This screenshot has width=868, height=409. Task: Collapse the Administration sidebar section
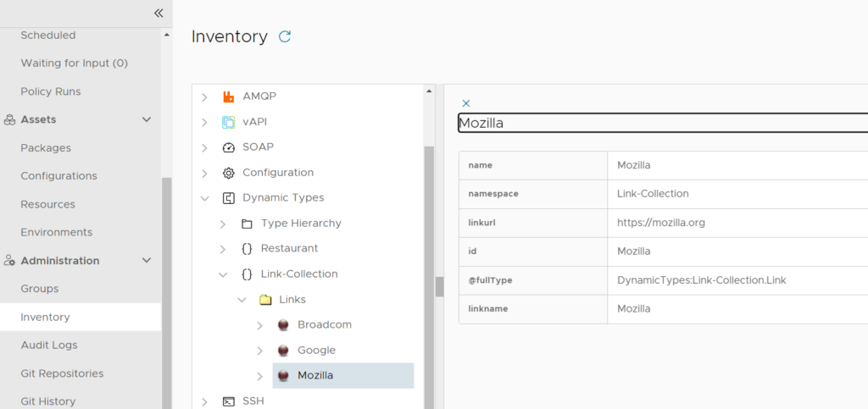(147, 261)
